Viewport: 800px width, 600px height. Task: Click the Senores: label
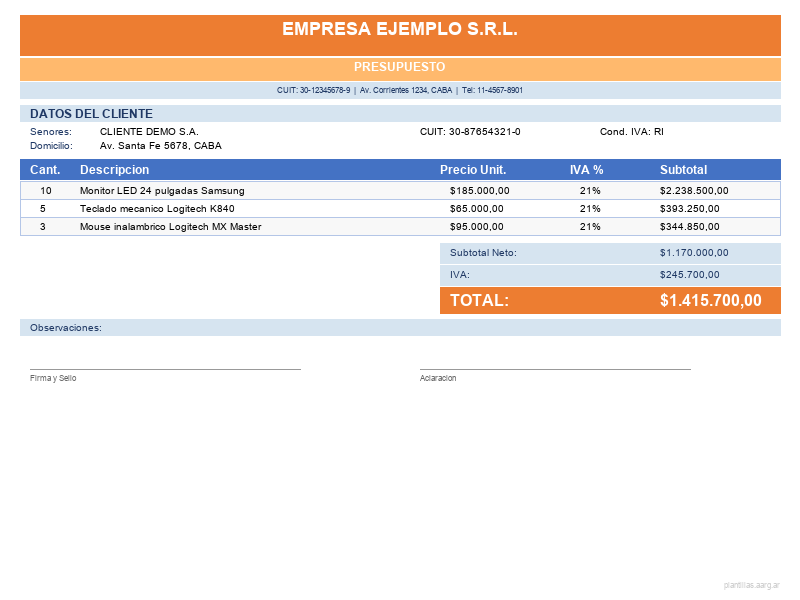click(51, 132)
